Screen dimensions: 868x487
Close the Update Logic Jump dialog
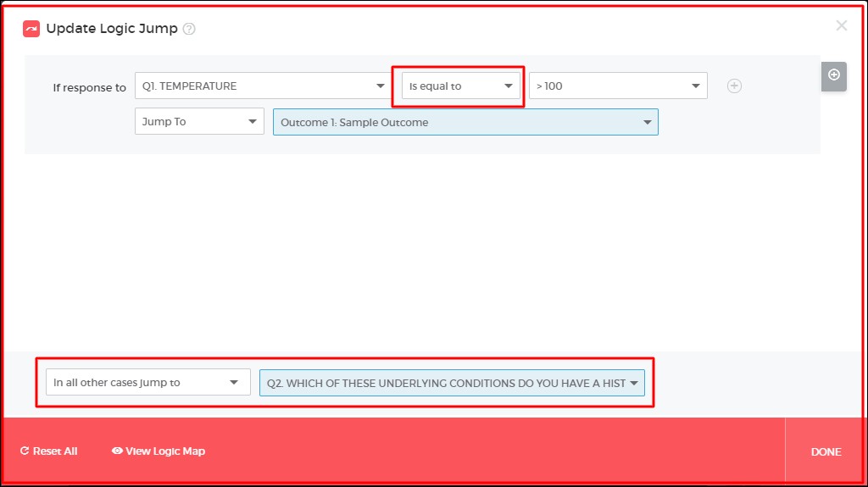[841, 25]
